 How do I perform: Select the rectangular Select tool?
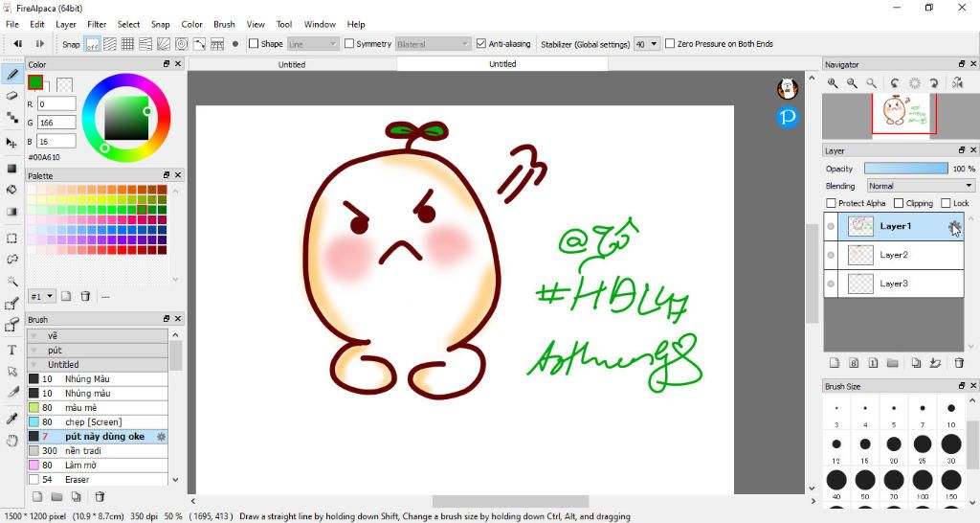(11, 239)
